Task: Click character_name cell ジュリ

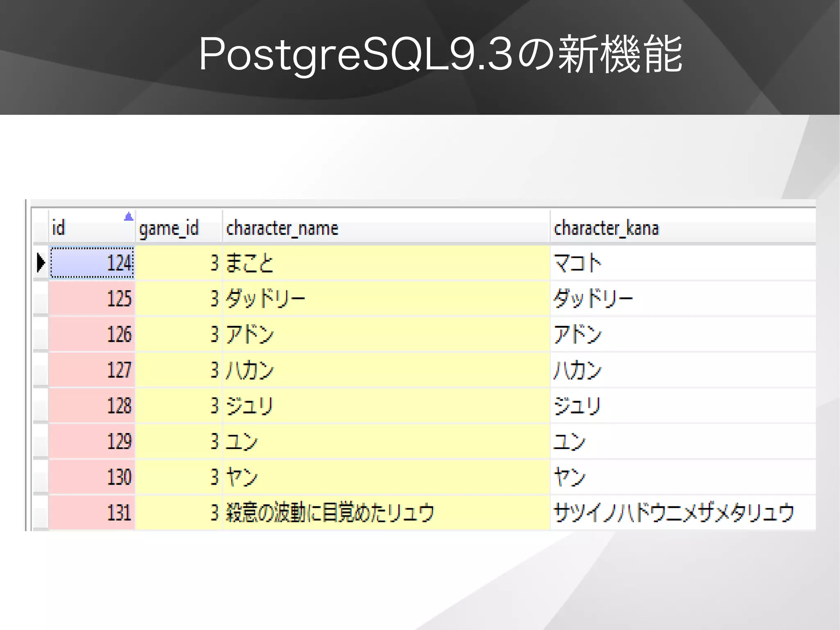Action: click(x=386, y=405)
